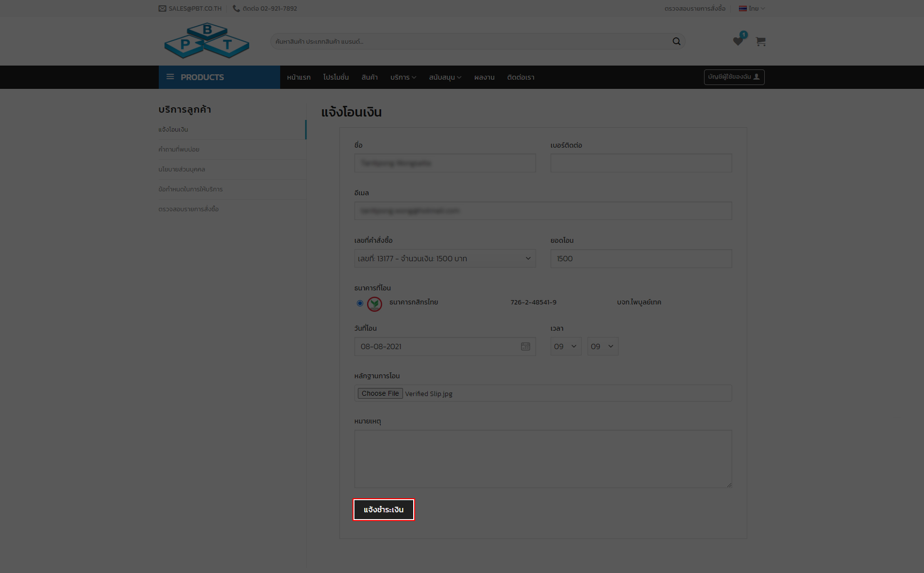The image size is (924, 573).
Task: Expand the สนับสนุน menu
Action: tap(445, 77)
